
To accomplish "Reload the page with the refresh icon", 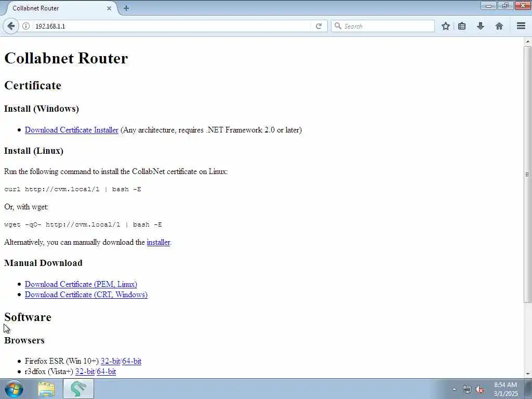I will click(318, 26).
